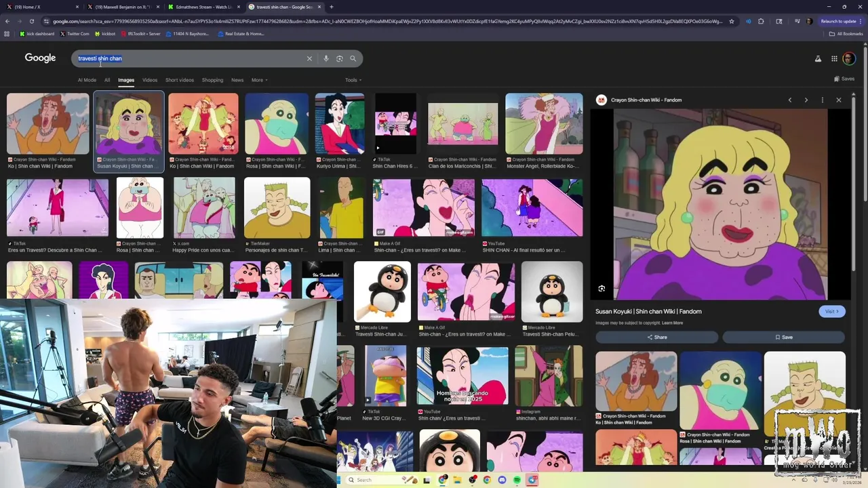Open Search Labs flask icon

818,59
